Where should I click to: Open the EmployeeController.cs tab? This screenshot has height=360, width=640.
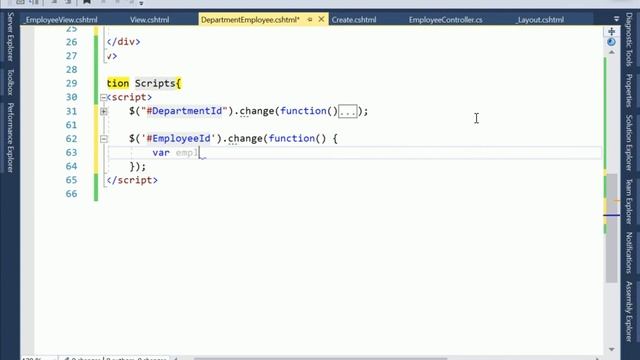coord(445,20)
